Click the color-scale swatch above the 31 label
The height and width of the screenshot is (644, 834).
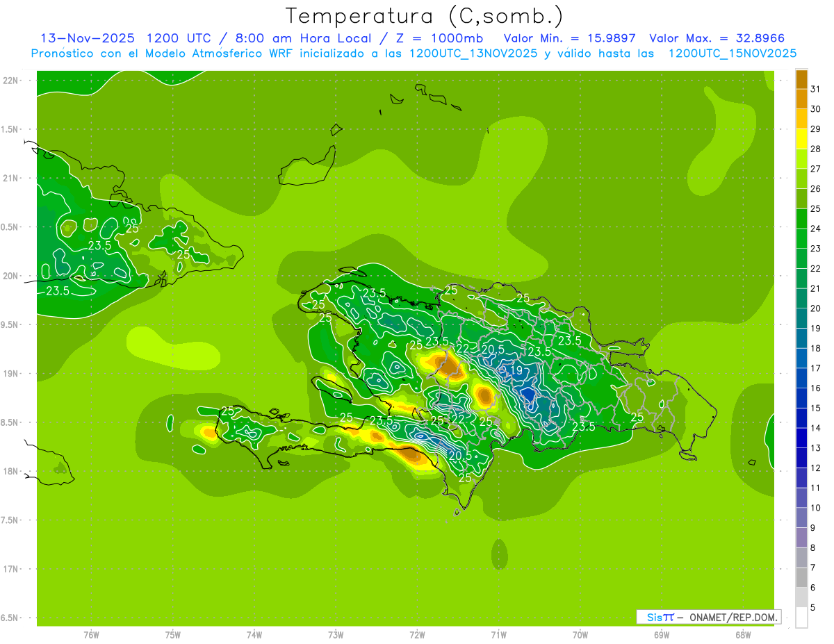point(801,79)
